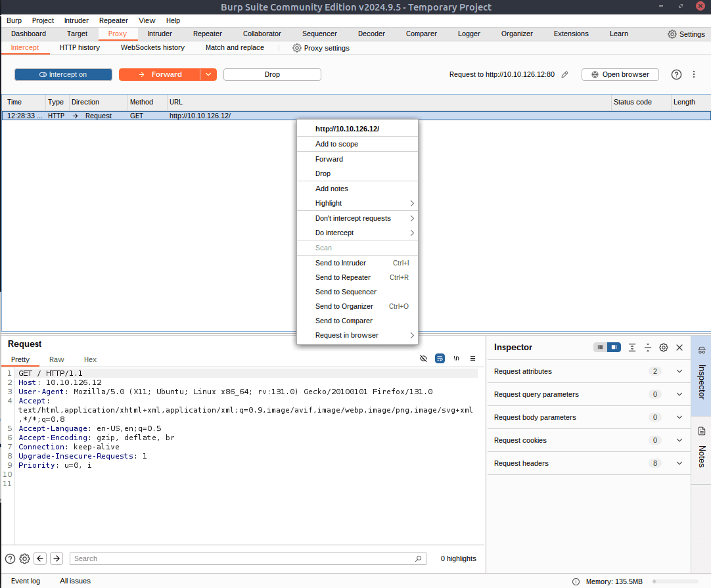This screenshot has width=711, height=588.
Task: Expand all Inspector sections icon
Action: [632, 348]
